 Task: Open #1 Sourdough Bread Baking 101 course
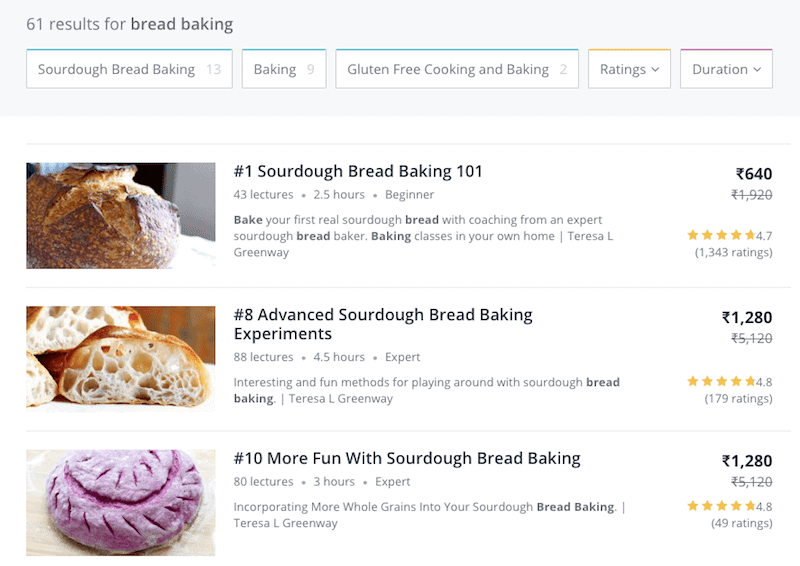tap(358, 171)
